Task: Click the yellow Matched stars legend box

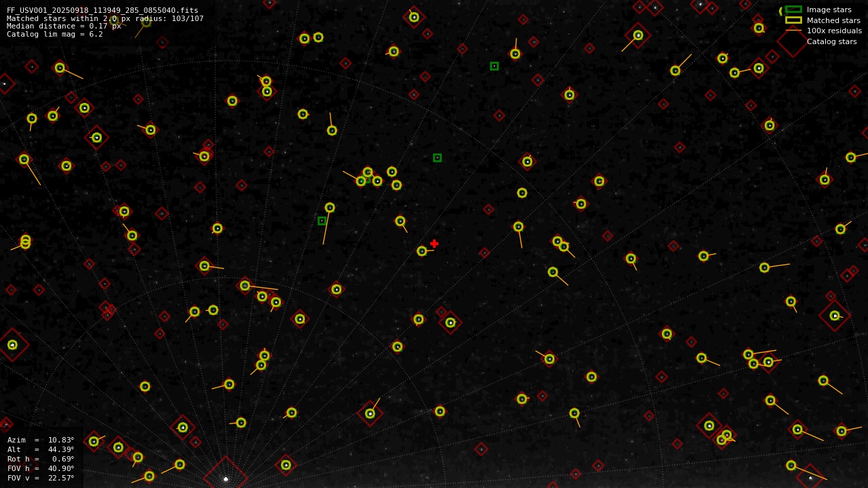Action: coord(793,20)
